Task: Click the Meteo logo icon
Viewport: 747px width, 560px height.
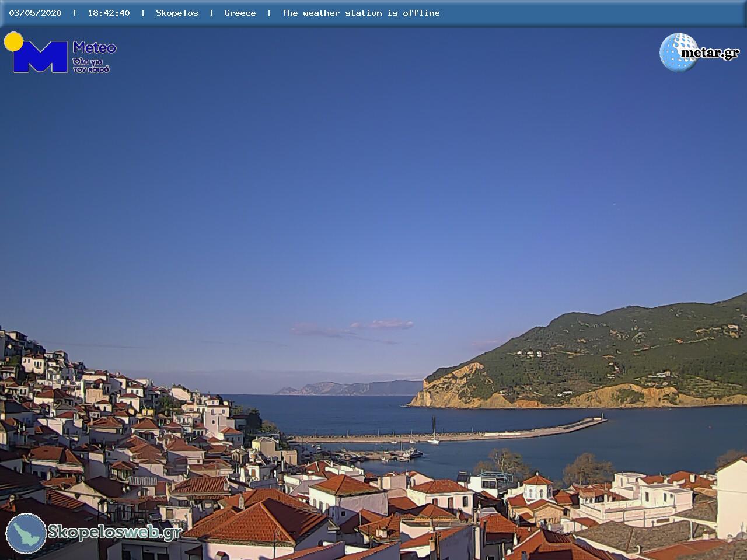Action: coord(36,52)
